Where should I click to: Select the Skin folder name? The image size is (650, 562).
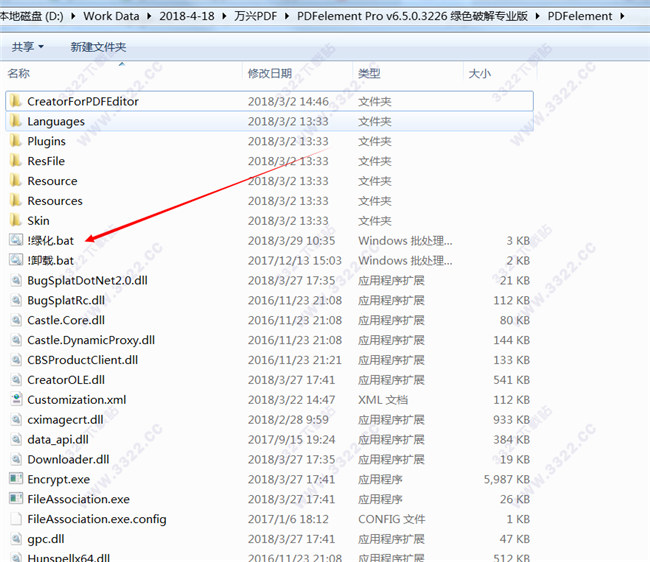click(38, 220)
